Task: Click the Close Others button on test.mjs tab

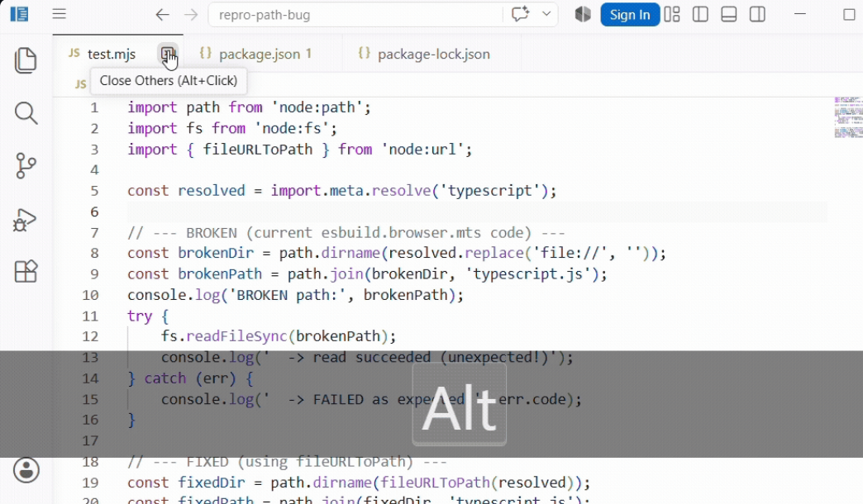Action: click(168, 54)
